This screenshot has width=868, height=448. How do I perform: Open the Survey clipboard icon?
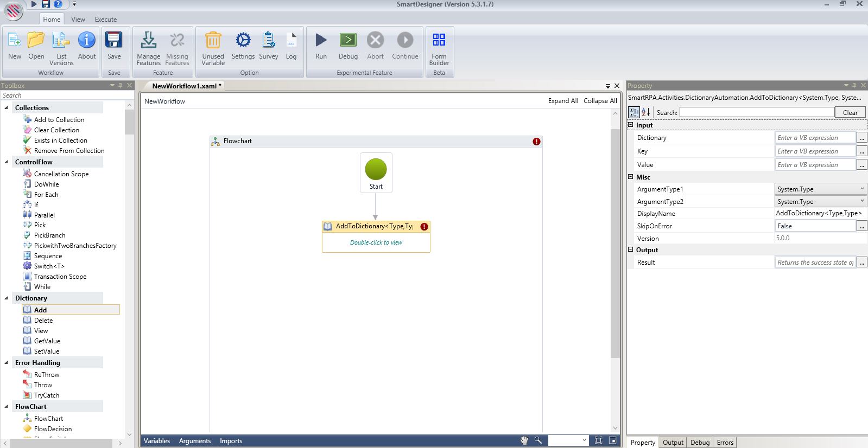tap(268, 41)
